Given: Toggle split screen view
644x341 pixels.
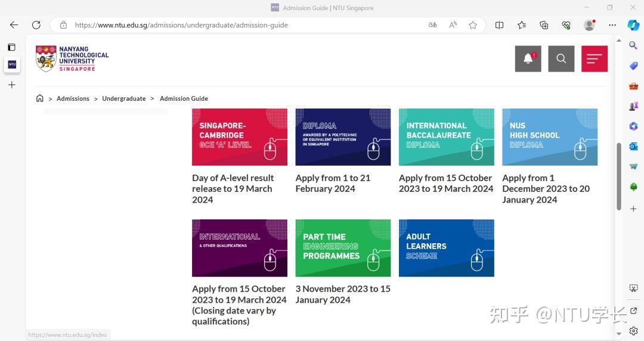Looking at the screenshot, I should coord(500,25).
